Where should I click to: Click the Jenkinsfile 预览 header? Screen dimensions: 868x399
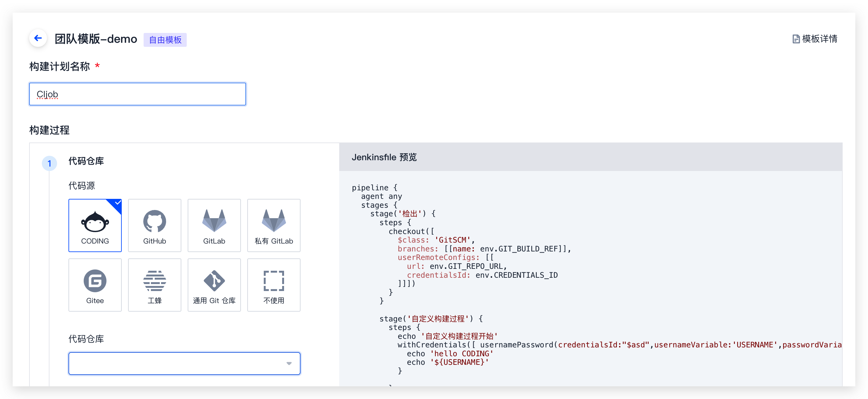[385, 157]
